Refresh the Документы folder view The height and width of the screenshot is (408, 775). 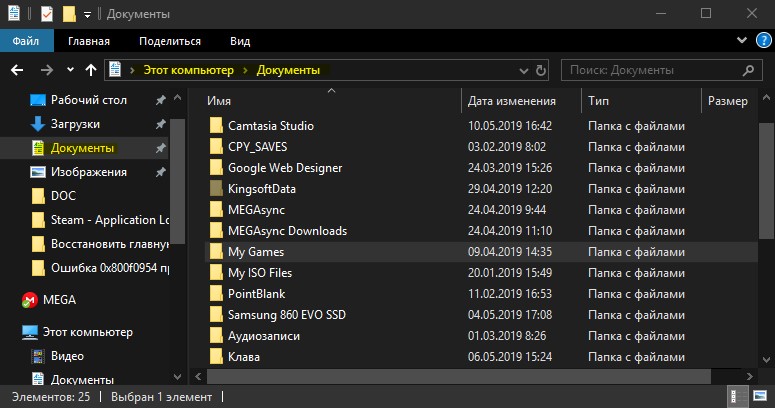541,71
